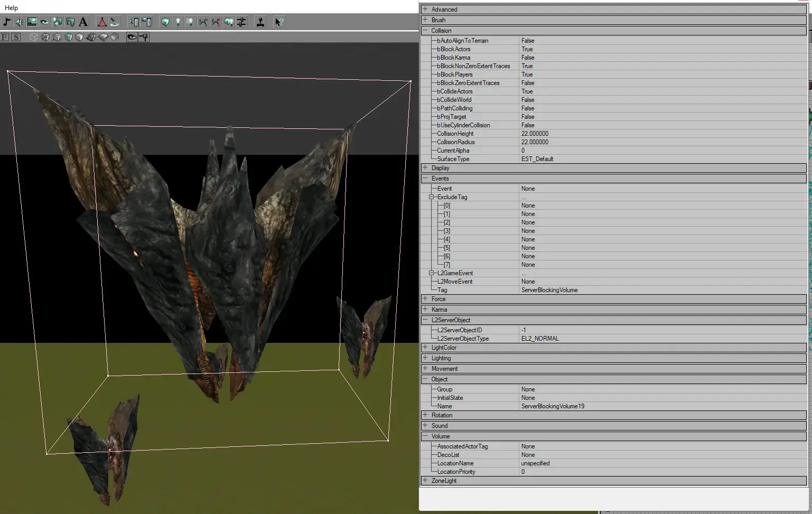The image size is (812, 514).
Task: Build all with cube and bulb icon
Action: (x=228, y=22)
